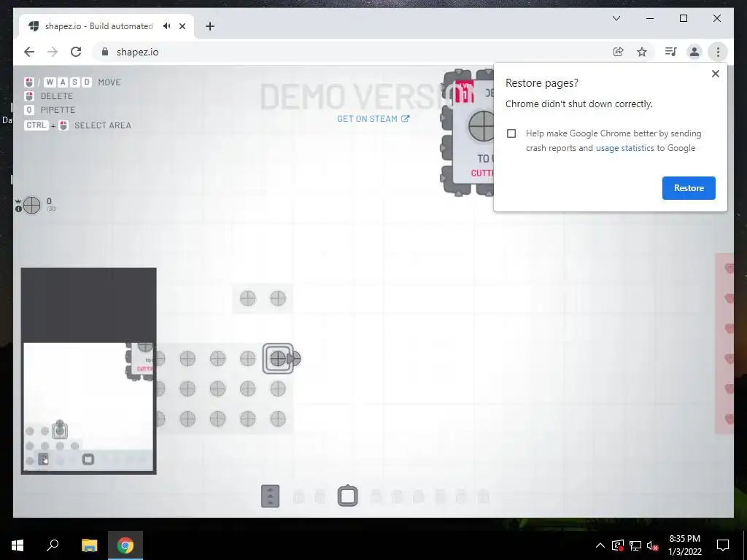Open the tutorial hint video thumbnail
747x560 pixels.
[x=88, y=370]
